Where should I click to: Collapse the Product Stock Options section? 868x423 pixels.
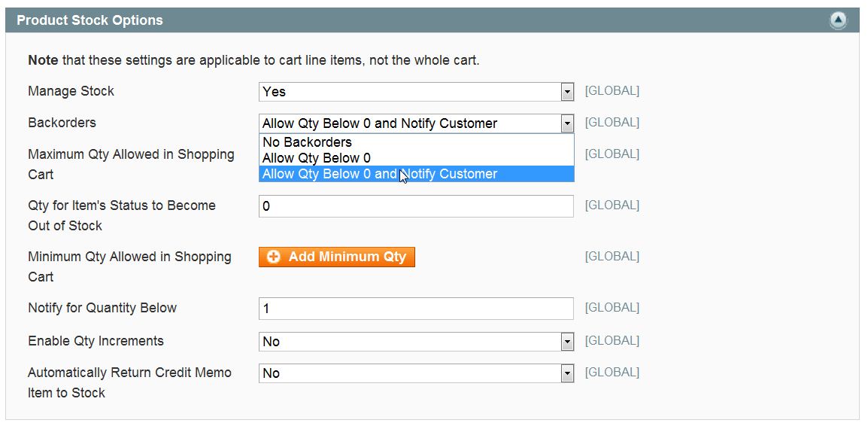tap(838, 20)
